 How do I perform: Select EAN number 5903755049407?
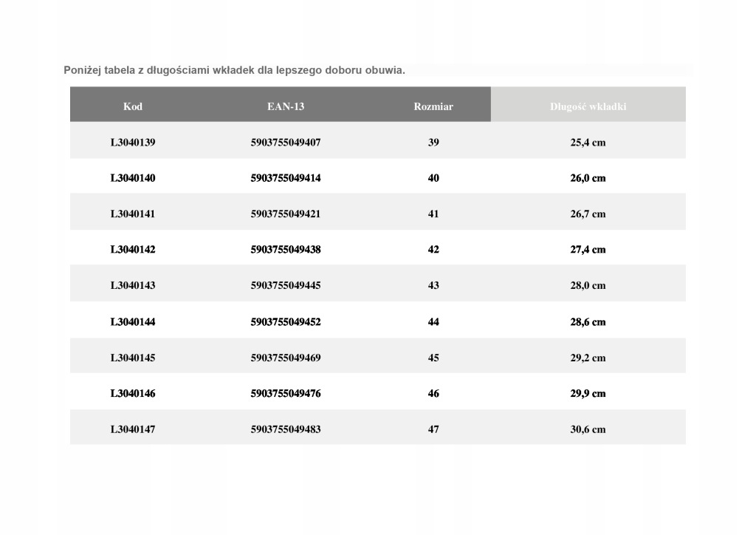[286, 142]
